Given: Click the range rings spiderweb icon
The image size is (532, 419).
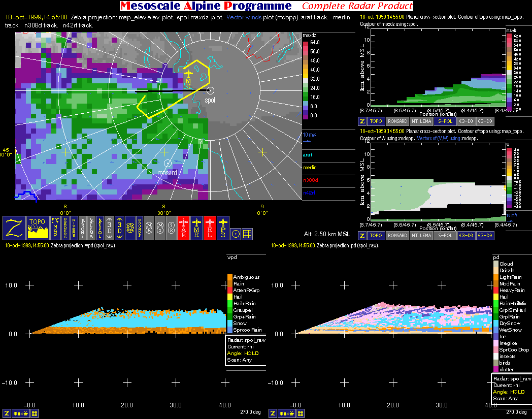Looking at the screenshot, I should (x=130, y=228).
